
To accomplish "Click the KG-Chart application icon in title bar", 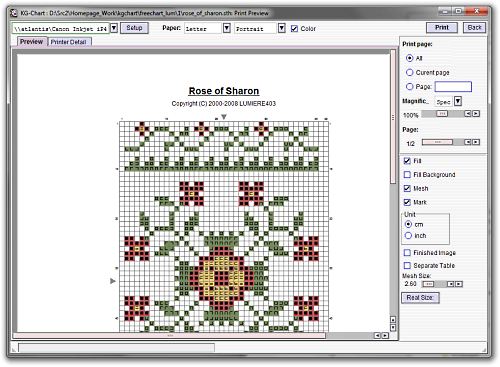I will [14, 13].
